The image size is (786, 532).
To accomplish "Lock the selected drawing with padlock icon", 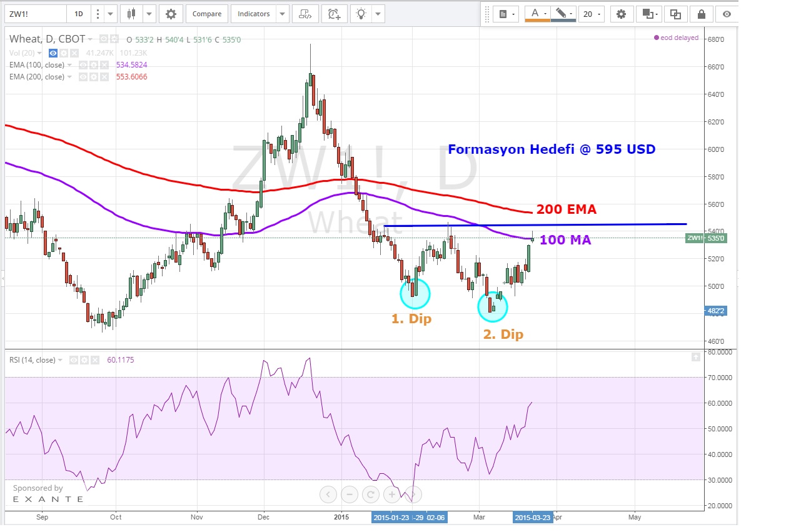I will click(702, 14).
